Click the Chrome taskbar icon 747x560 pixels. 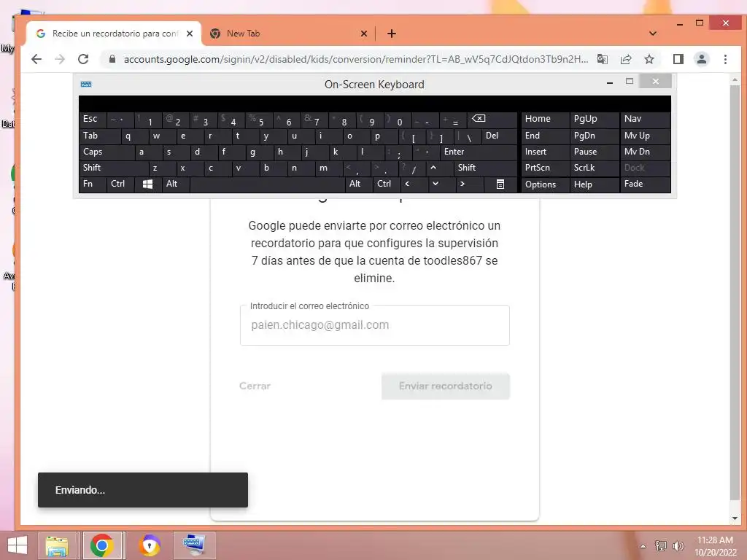pyautogui.click(x=101, y=545)
